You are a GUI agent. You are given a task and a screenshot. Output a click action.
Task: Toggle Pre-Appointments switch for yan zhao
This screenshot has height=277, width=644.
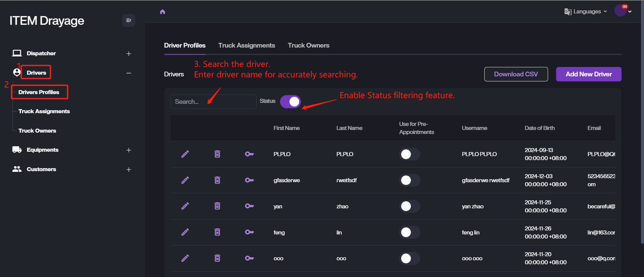[x=410, y=206]
